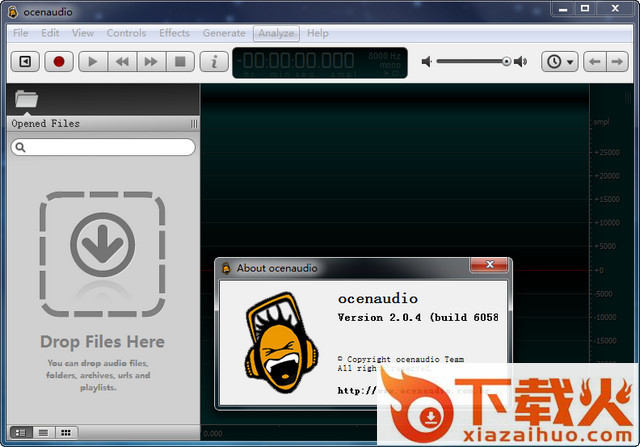Image resolution: width=640 pixels, height=447 pixels.
Task: Open the Analyze menu
Action: click(x=276, y=33)
